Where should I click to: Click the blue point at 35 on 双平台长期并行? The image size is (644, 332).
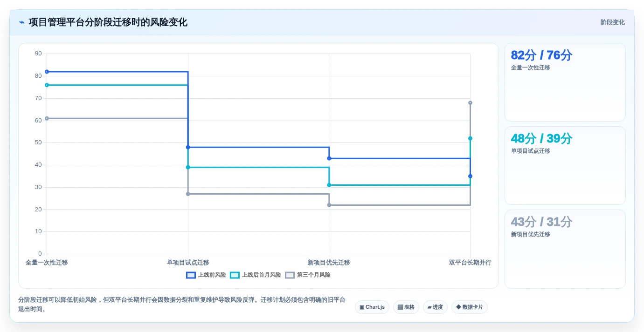470,176
